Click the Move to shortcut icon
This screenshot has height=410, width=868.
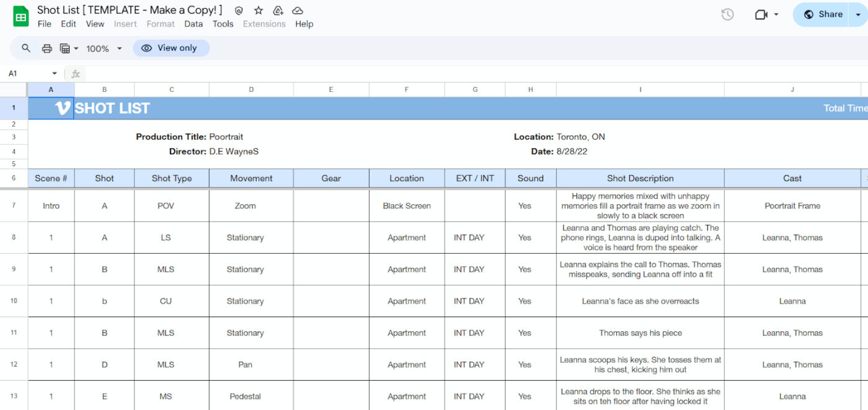278,10
